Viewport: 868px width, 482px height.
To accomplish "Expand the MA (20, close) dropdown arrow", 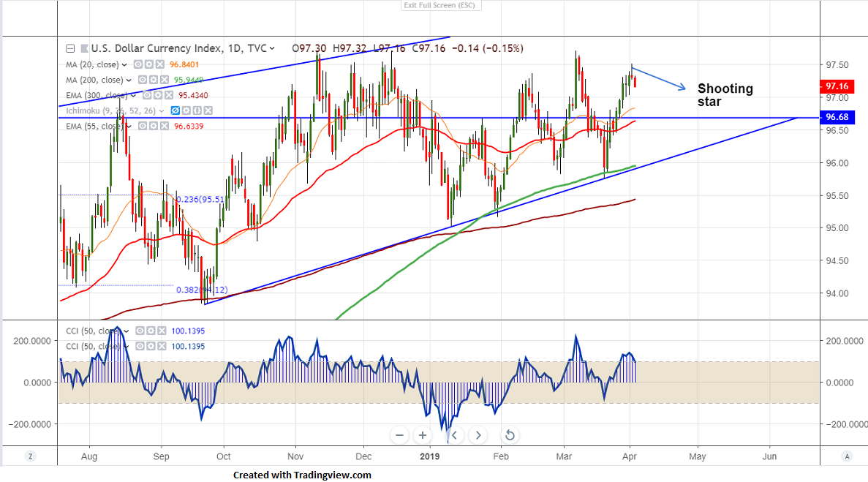I will click(x=124, y=65).
